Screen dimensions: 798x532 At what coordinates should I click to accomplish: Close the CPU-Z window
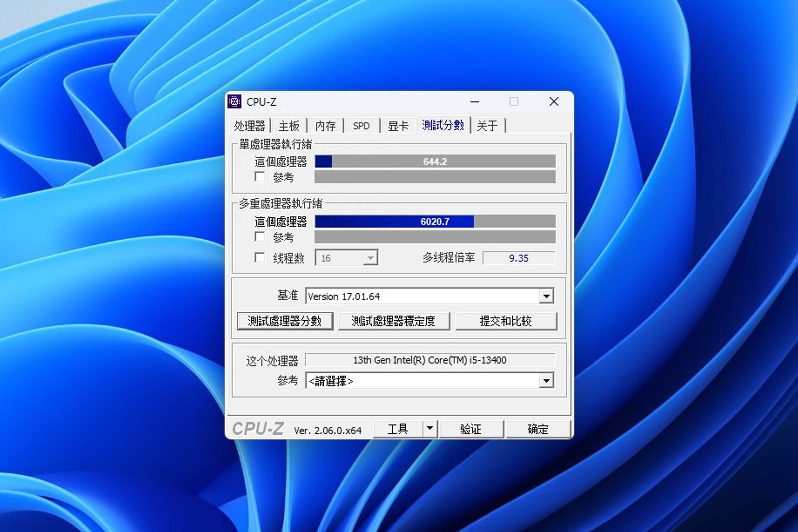pos(554,101)
